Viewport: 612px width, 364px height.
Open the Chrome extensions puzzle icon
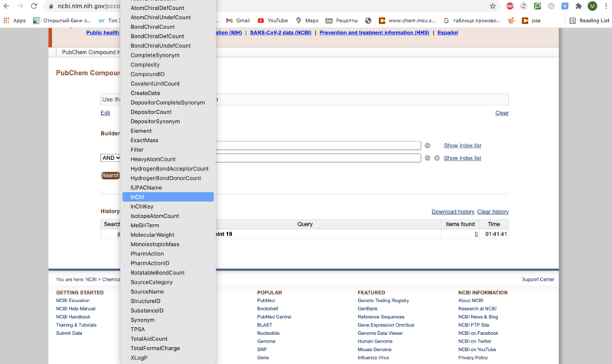(578, 6)
